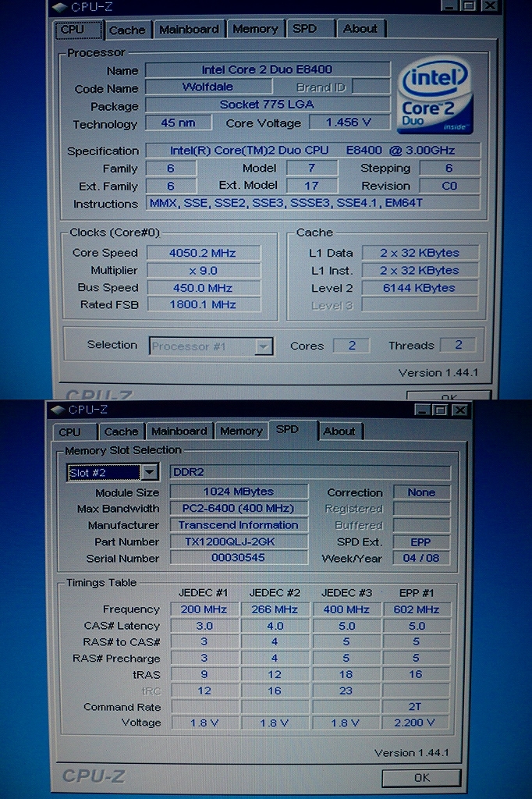Click Level 2 cache value 6144 KBytes
The image size is (532, 799).
(x=420, y=288)
